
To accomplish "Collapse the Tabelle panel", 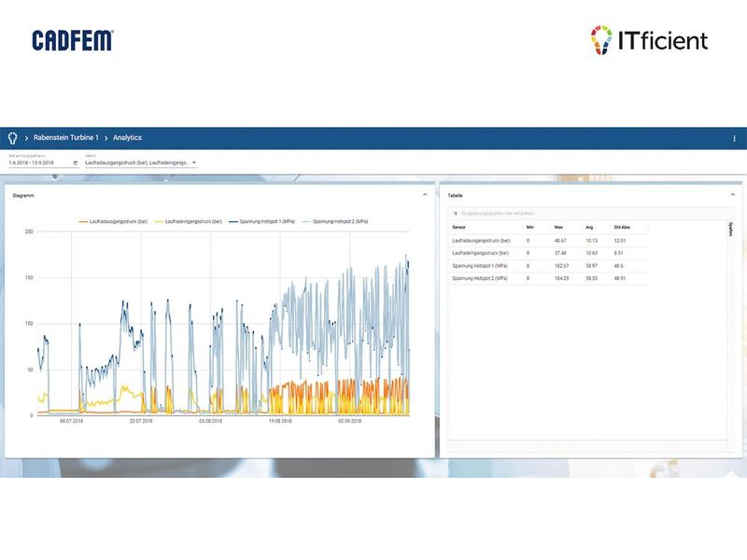I will click(733, 194).
